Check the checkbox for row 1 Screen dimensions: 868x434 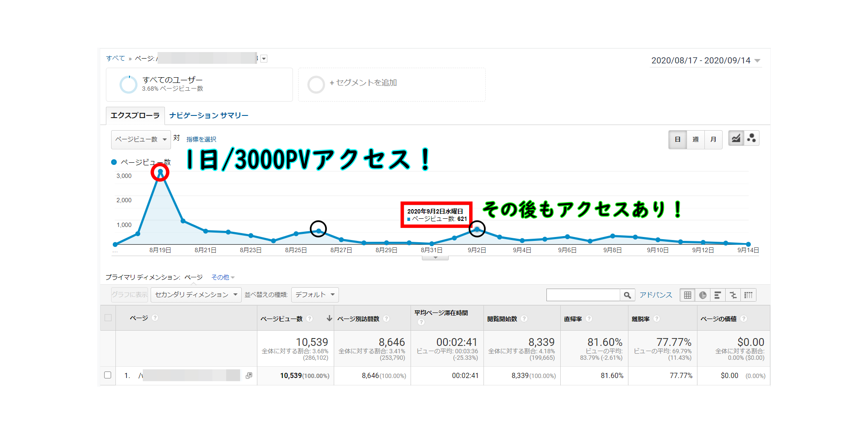click(108, 375)
